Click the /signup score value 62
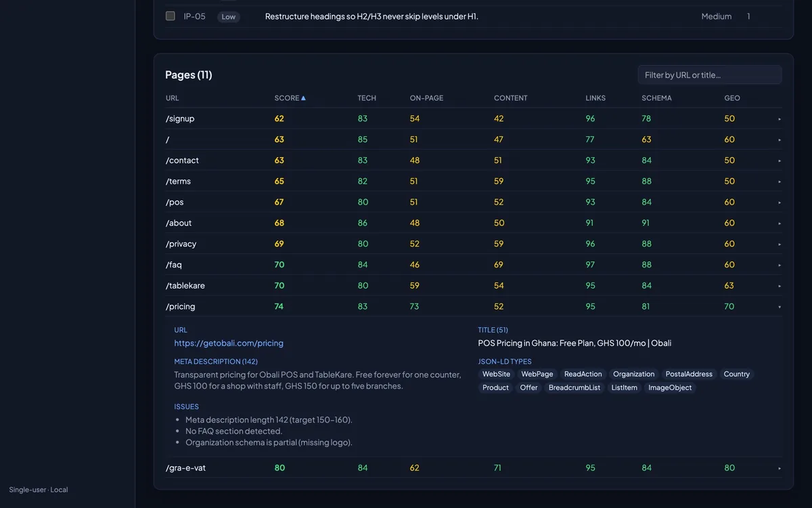This screenshot has width=812, height=508. [x=279, y=119]
